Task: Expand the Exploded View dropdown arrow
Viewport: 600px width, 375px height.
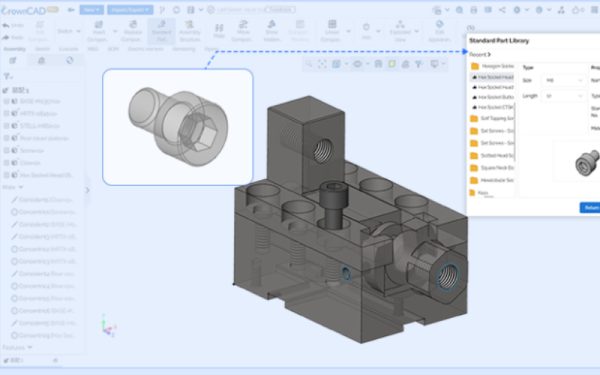Action: pos(416,31)
